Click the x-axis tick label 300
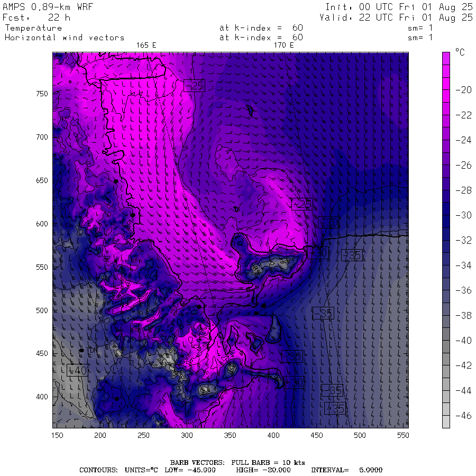The height and width of the screenshot is (476, 476). tap(187, 435)
